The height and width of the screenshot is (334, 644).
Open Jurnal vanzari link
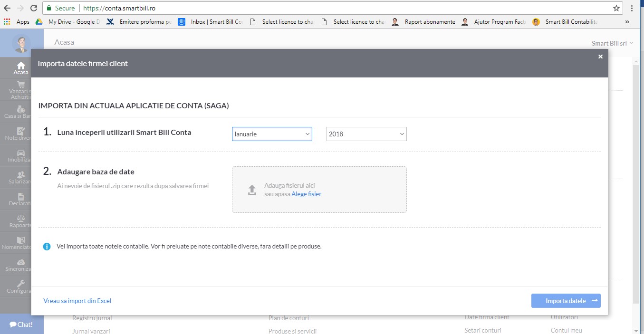91,331
